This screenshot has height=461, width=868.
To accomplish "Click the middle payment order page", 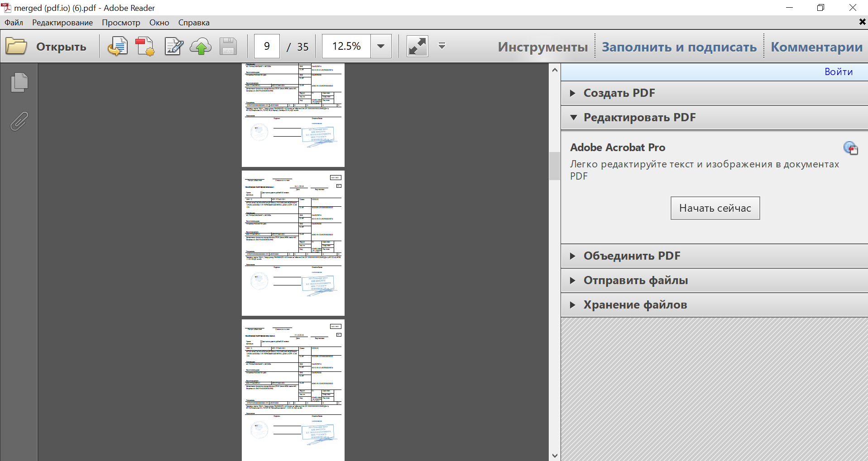I will click(293, 243).
